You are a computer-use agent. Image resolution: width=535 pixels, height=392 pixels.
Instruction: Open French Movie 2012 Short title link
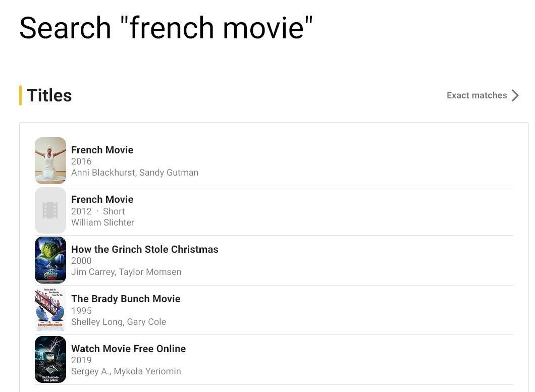pos(102,199)
